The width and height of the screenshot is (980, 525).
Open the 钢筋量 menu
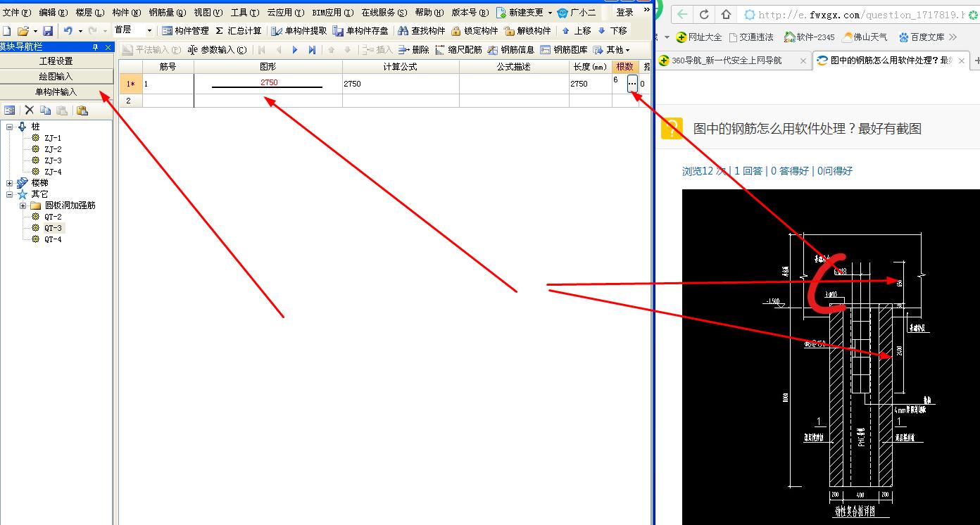click(x=168, y=13)
